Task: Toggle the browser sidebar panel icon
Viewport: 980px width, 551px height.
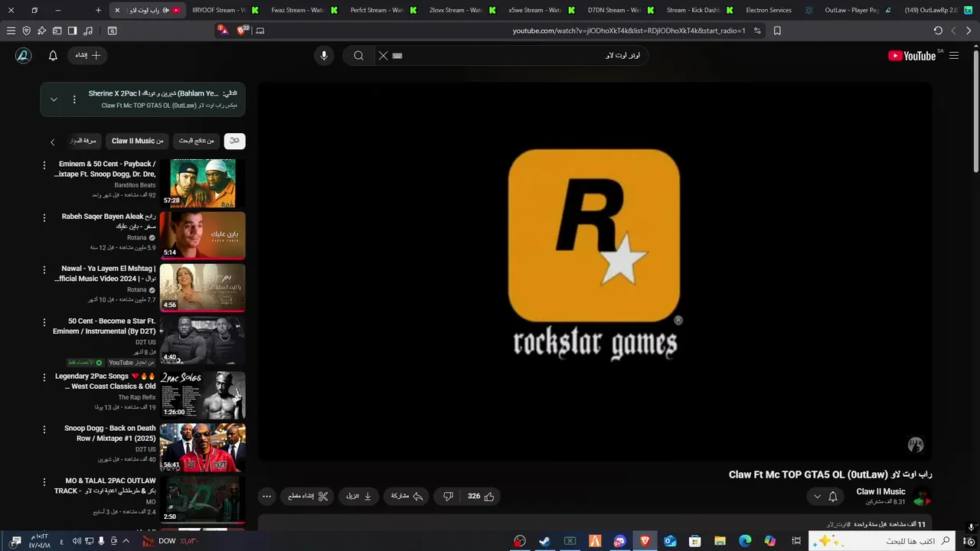Action: (72, 31)
